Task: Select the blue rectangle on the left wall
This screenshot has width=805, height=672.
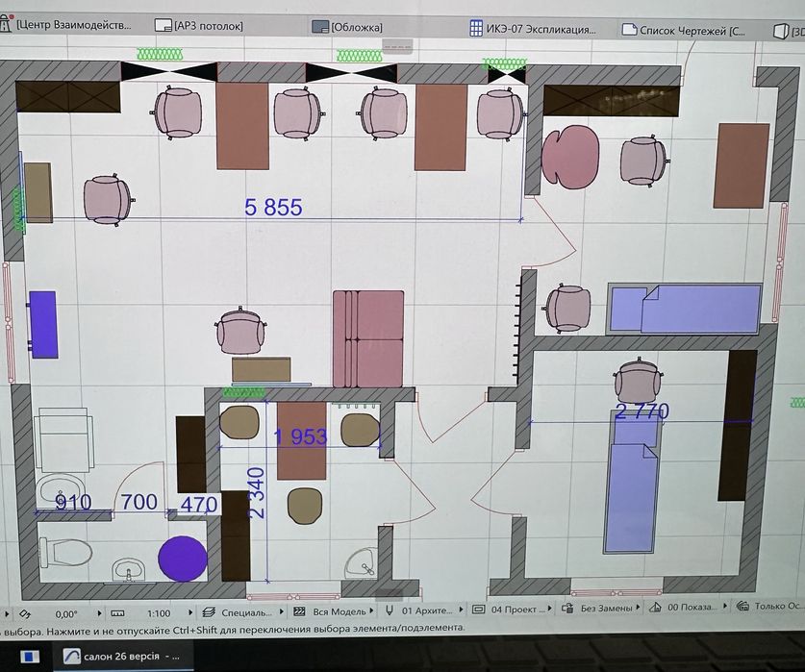Action: tap(43, 324)
